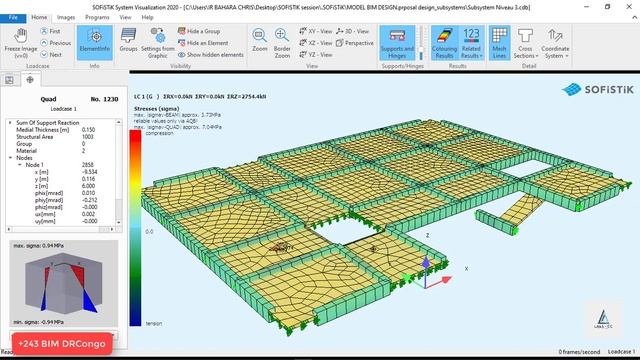The height and width of the screenshot is (360, 640).
Task: Toggle Perspective view
Action: 355,43
